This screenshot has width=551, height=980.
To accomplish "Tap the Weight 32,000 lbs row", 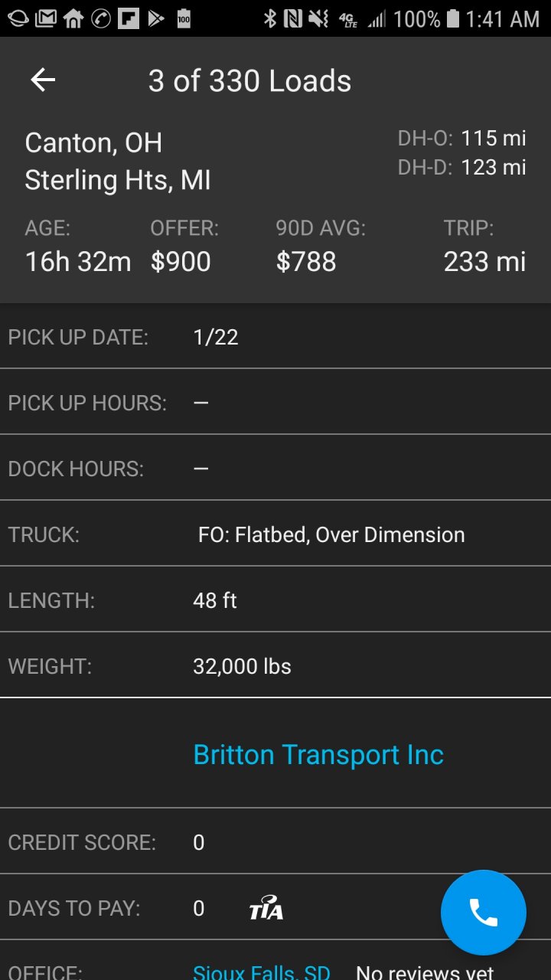I will [x=275, y=666].
